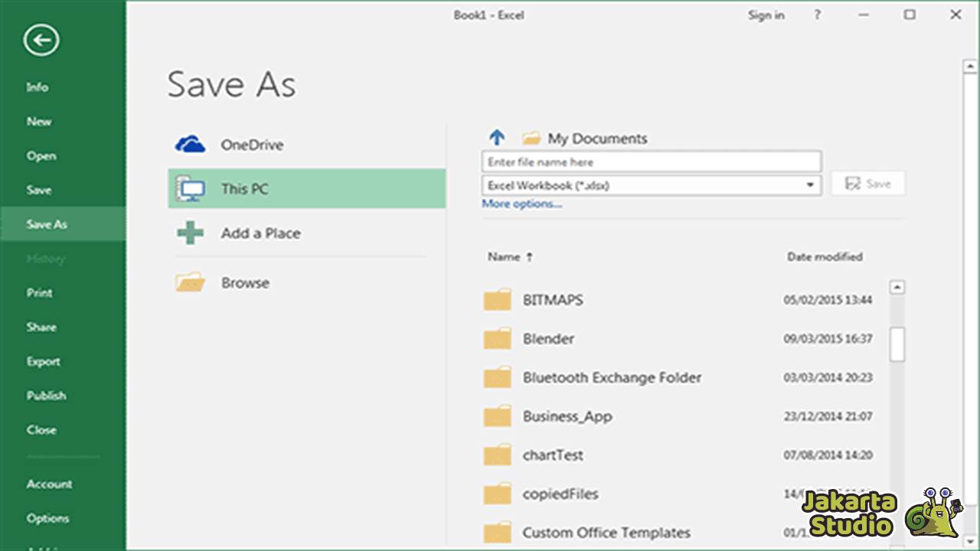Image resolution: width=980 pixels, height=551 pixels.
Task: Click the Sign in link in the title bar
Action: 766,15
